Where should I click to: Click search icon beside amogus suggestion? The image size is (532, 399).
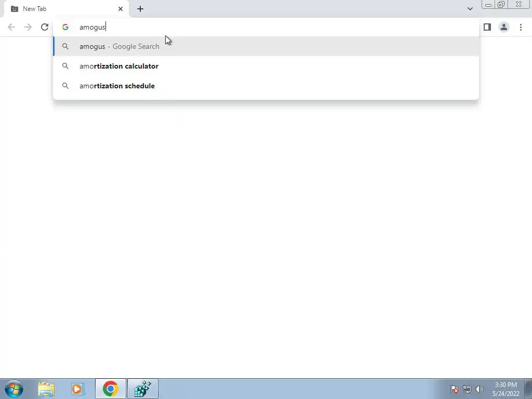point(65,46)
